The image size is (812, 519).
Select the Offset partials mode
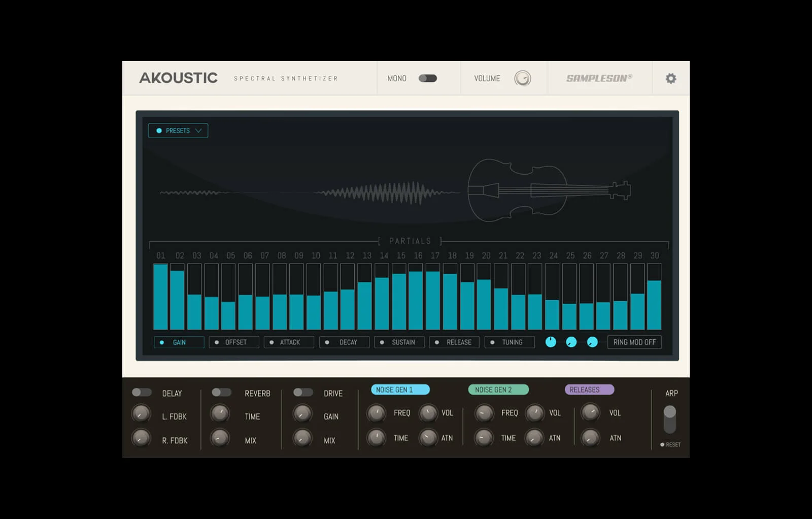click(234, 342)
